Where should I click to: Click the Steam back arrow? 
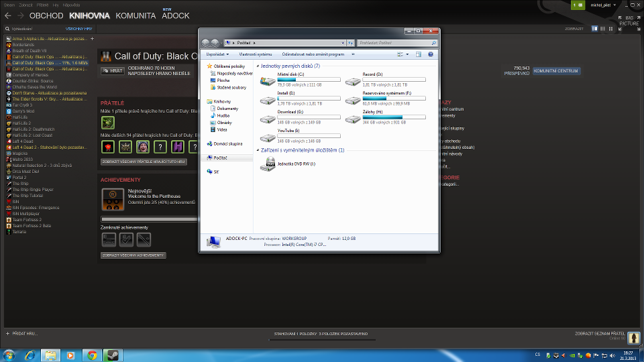point(7,15)
